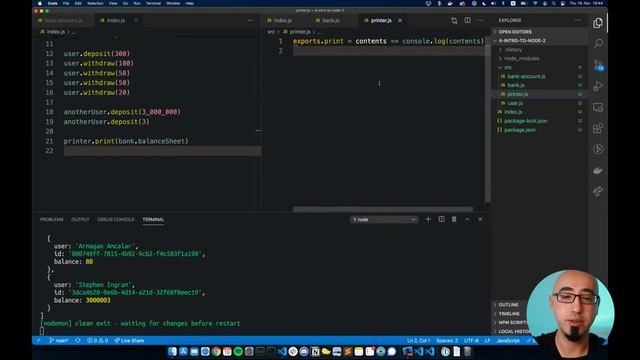This screenshot has width=640, height=360.
Task: Open bank-account.js in the explorer tree
Action: point(526,76)
